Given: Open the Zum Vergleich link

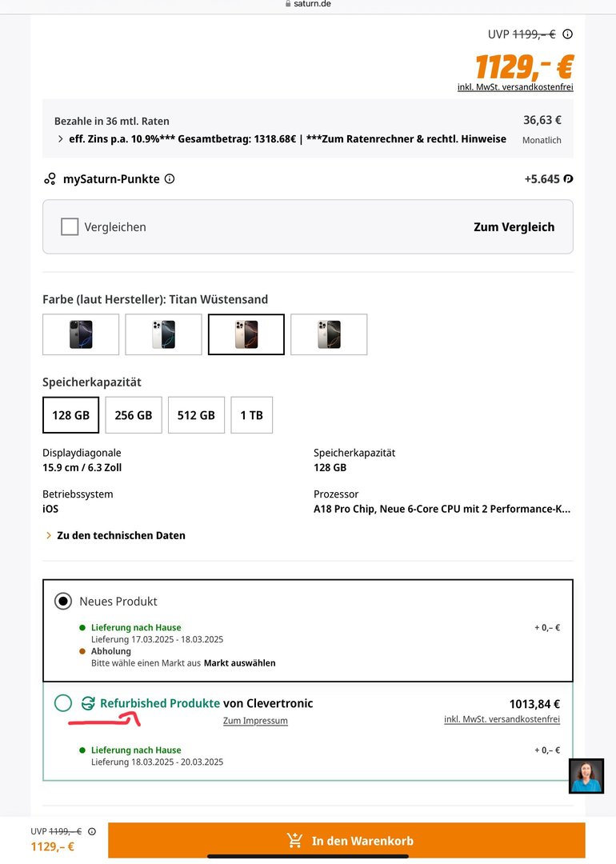Looking at the screenshot, I should (x=514, y=227).
